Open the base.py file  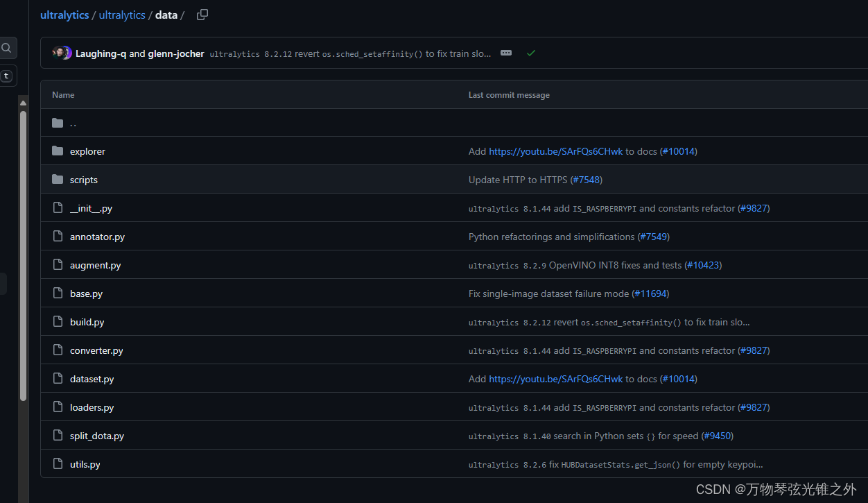pyautogui.click(x=86, y=293)
